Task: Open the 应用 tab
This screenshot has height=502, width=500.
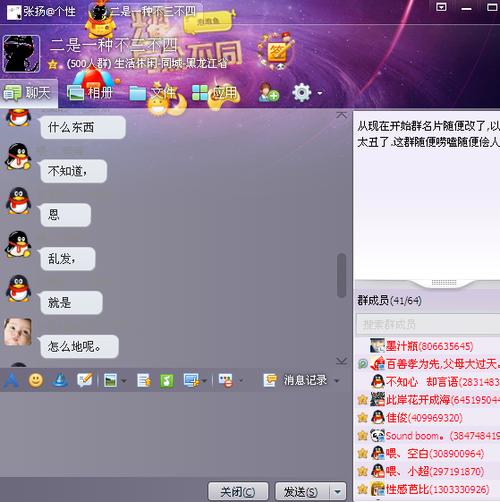Action: point(215,93)
